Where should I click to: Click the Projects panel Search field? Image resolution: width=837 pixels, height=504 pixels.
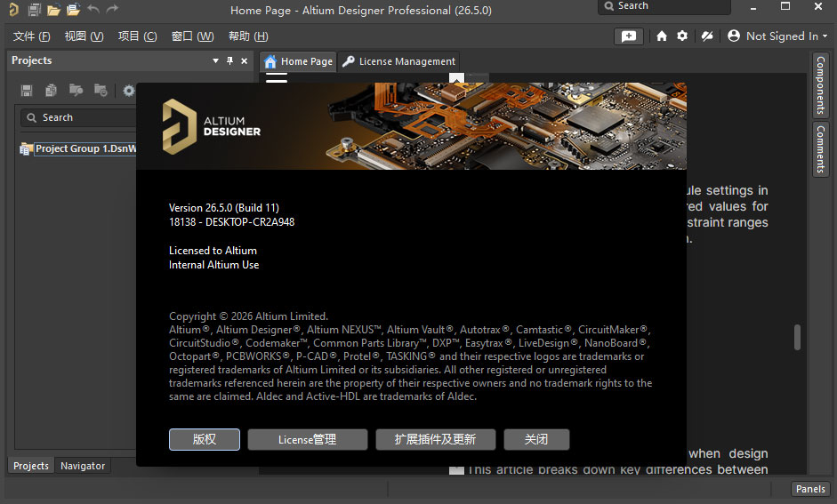(79, 117)
